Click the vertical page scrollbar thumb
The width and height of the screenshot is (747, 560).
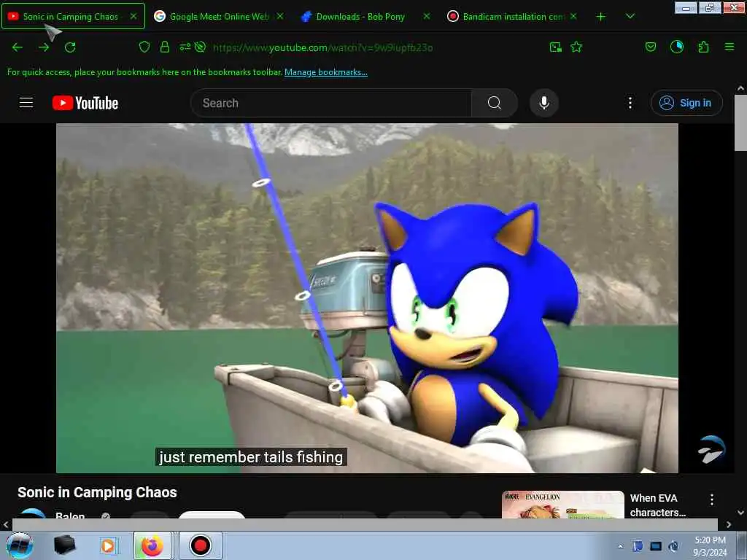(x=740, y=122)
